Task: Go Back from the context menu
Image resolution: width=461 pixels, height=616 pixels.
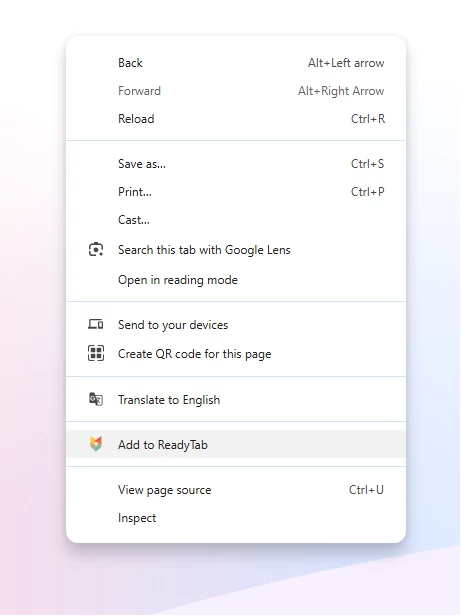Action: tap(236, 63)
